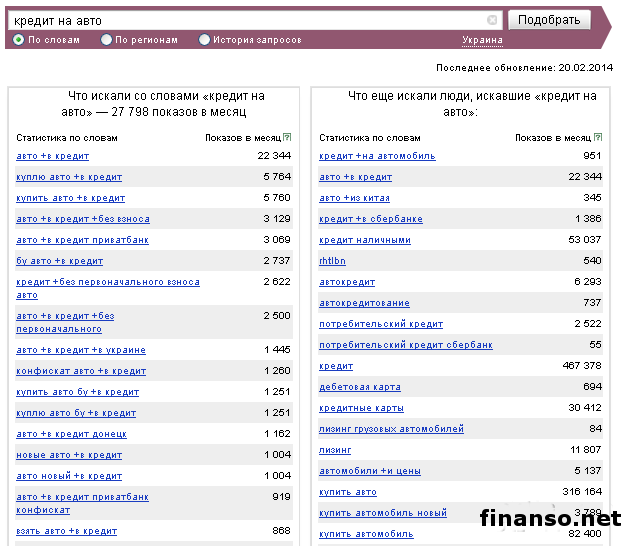
Task: Click the потребительский кредит сбербанк link
Action: pyautogui.click(x=406, y=345)
